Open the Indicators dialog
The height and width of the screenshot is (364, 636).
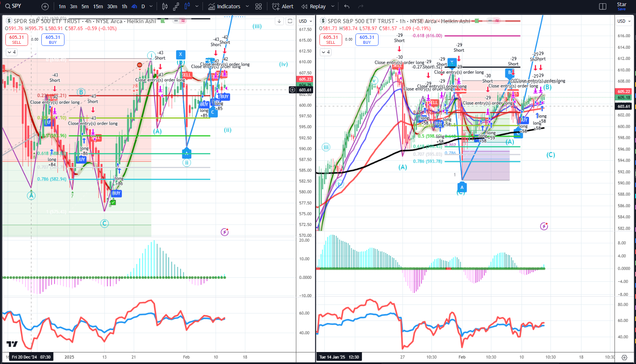coord(224,7)
